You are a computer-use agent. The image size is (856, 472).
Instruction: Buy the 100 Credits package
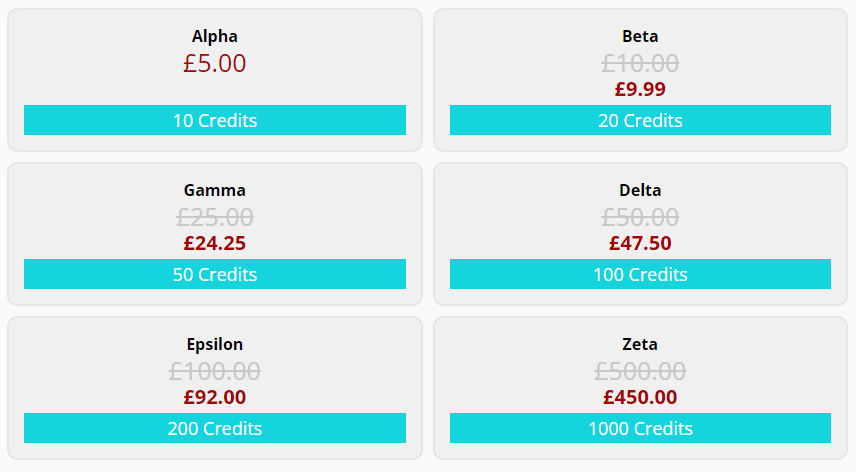640,274
